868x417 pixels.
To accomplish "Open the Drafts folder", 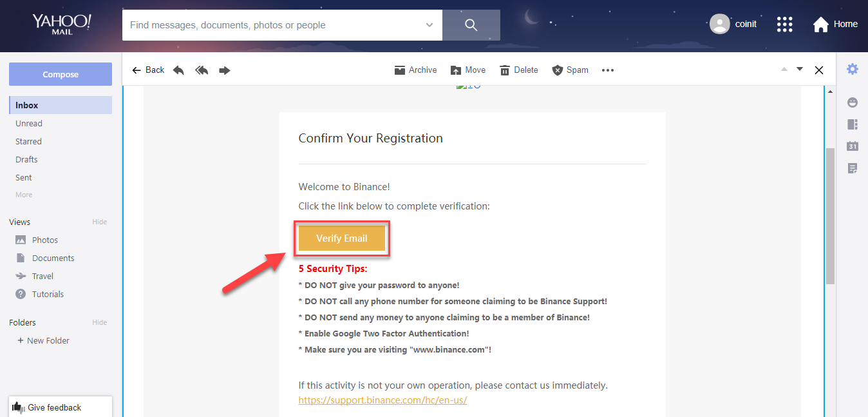I will [26, 159].
